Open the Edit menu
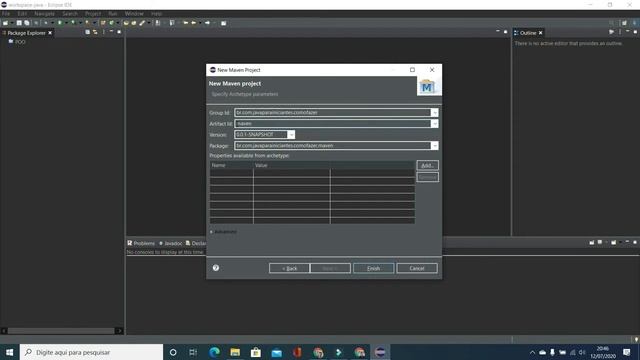 click(x=22, y=13)
